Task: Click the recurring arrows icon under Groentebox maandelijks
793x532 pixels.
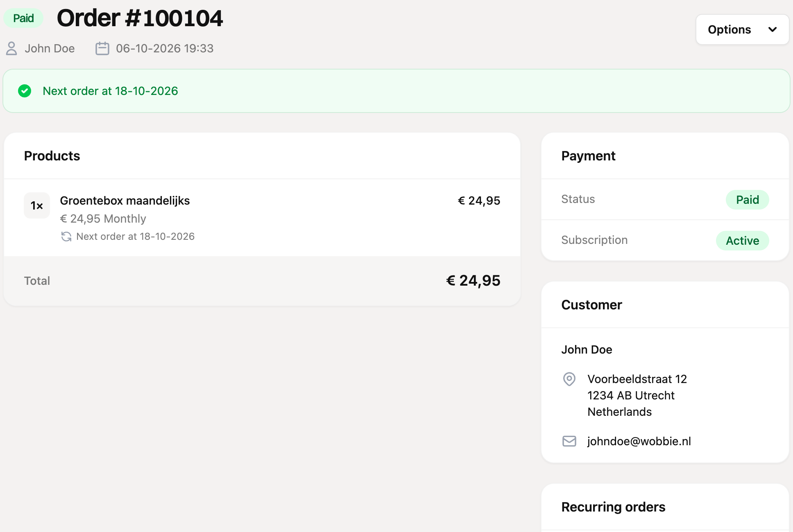Action: [x=66, y=237]
